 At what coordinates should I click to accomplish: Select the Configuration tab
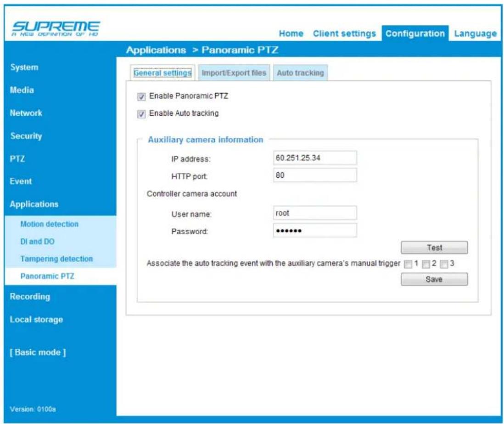[x=415, y=34]
